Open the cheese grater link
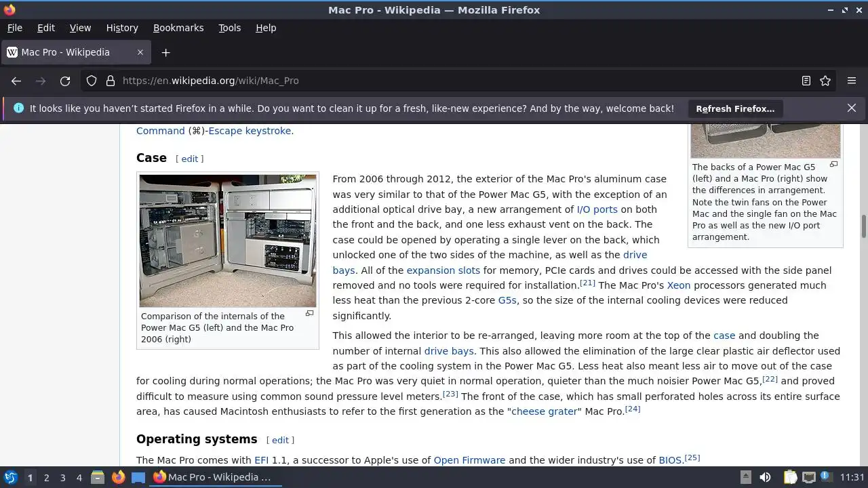 pyautogui.click(x=544, y=411)
